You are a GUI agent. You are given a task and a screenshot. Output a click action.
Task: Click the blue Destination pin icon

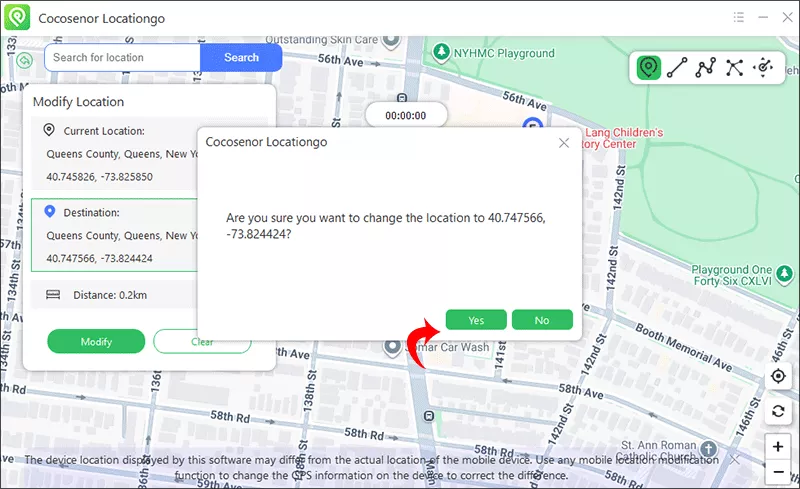click(x=49, y=211)
